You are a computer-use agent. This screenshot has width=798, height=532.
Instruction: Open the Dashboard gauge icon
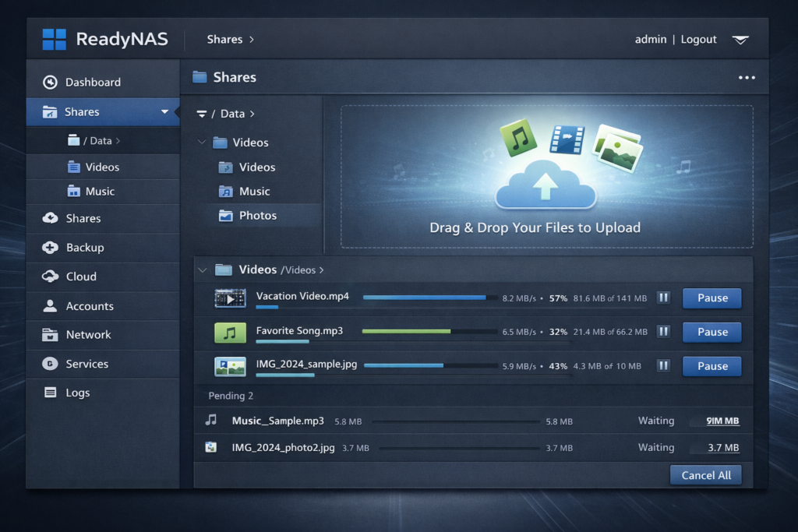(x=51, y=82)
